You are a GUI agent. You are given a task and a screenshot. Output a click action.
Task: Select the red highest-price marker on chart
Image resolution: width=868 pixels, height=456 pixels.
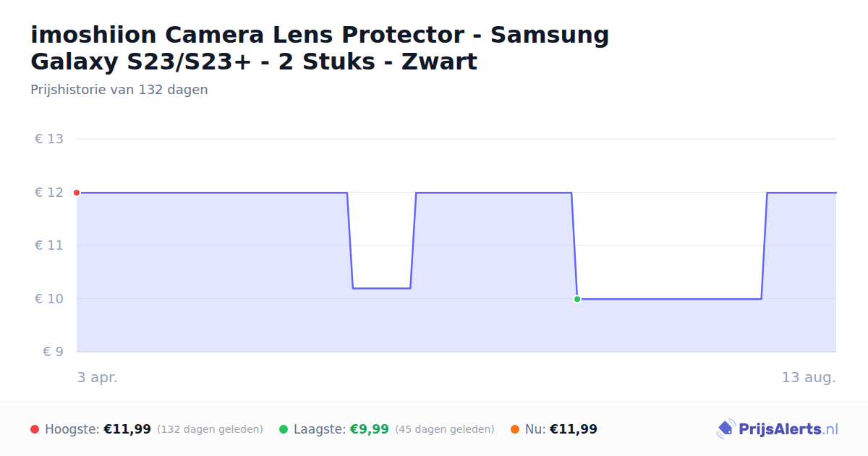coord(77,193)
